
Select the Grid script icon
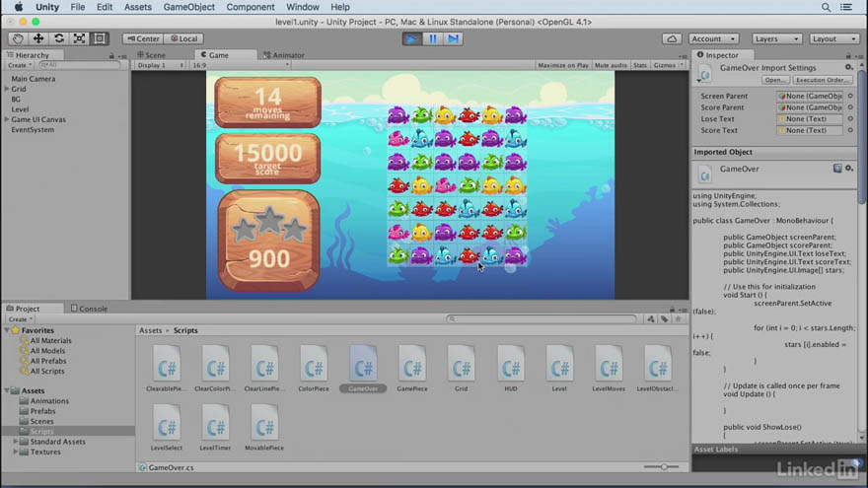coord(462,365)
